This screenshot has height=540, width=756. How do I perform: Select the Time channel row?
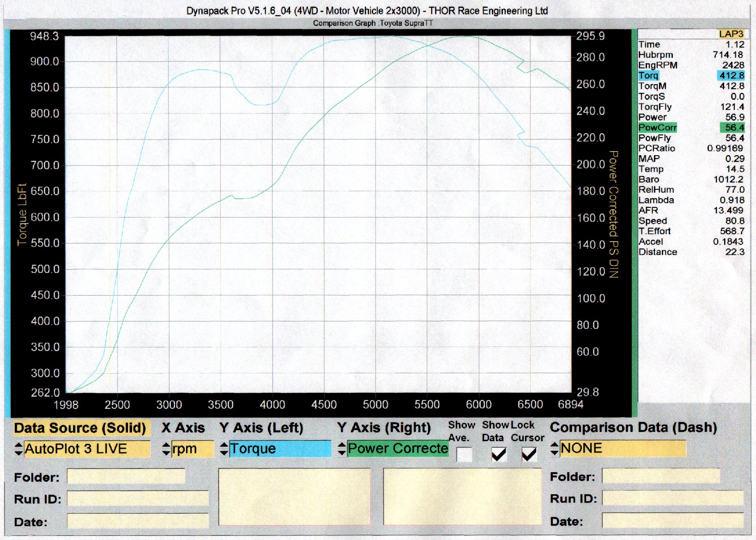691,44
